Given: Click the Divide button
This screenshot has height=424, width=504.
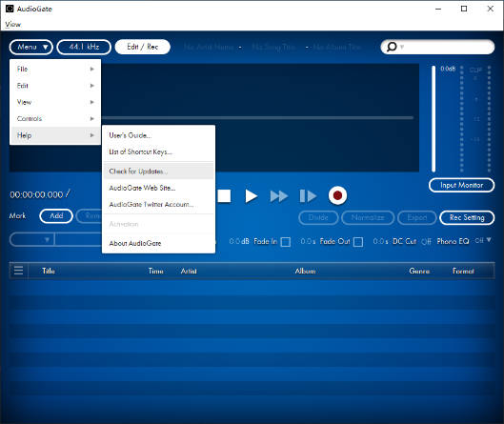Looking at the screenshot, I should 318,217.
